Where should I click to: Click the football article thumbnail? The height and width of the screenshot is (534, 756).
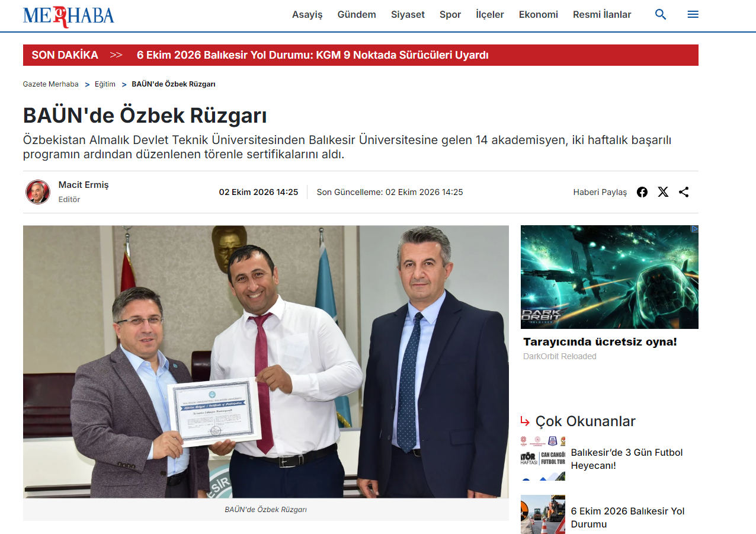tap(543, 458)
